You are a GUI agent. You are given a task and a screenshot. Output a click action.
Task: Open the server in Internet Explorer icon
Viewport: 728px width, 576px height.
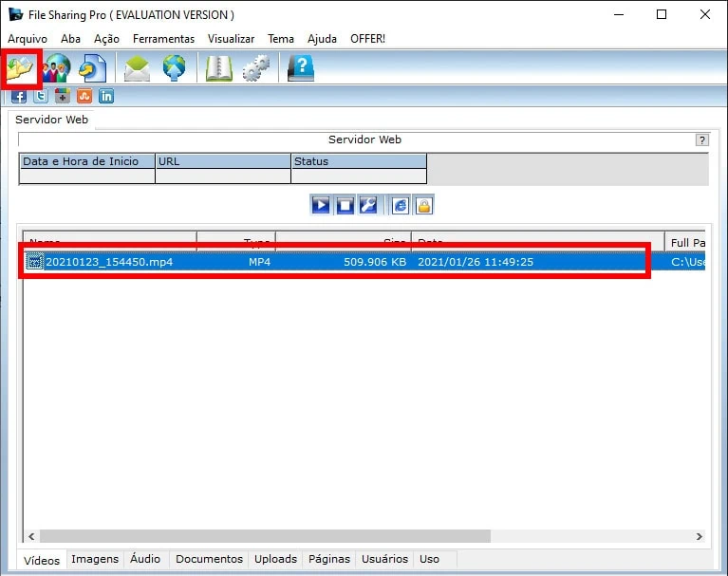coord(401,205)
